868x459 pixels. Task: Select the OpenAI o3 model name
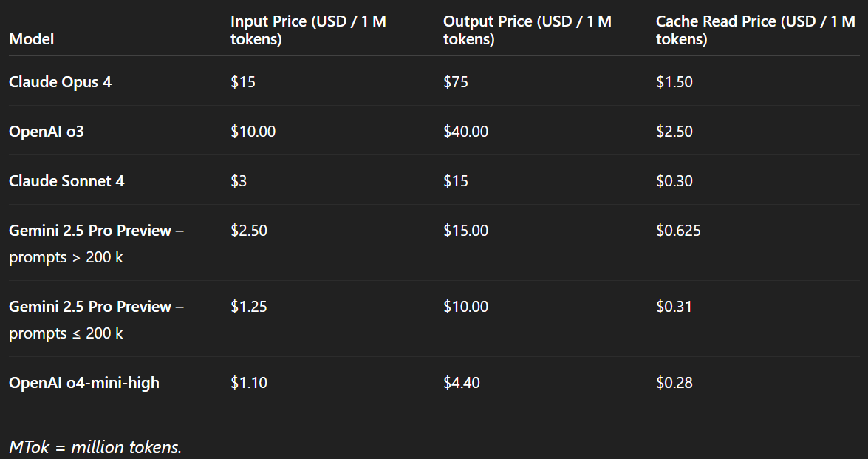tap(46, 132)
